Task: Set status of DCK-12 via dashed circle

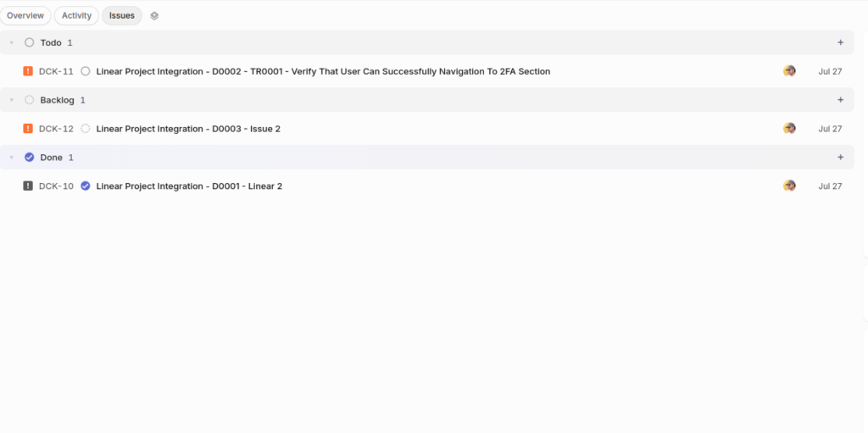Action: coord(86,129)
